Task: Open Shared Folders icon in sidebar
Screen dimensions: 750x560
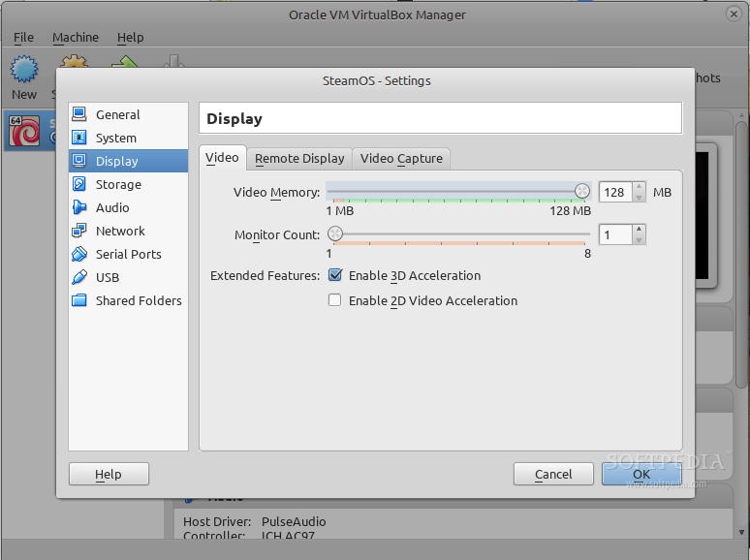Action: click(x=79, y=300)
